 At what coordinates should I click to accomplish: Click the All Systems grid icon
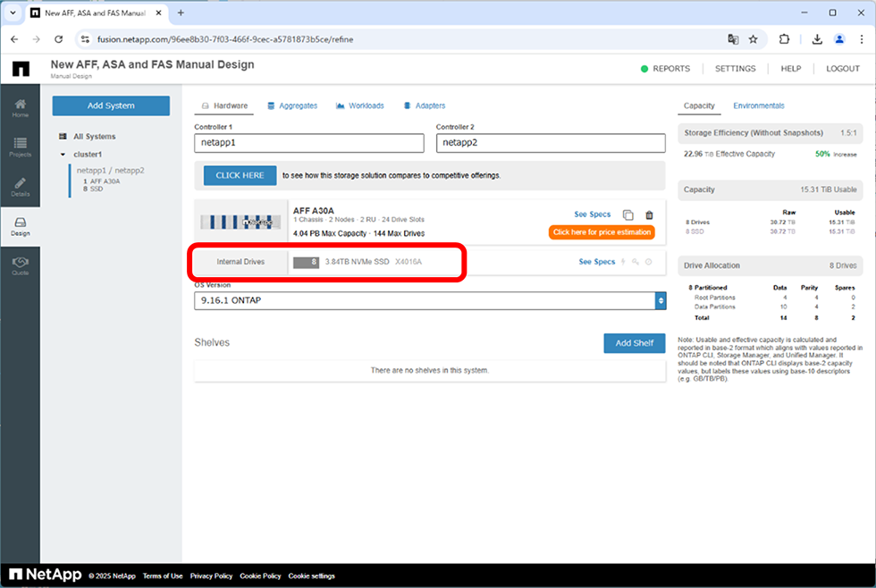click(63, 136)
